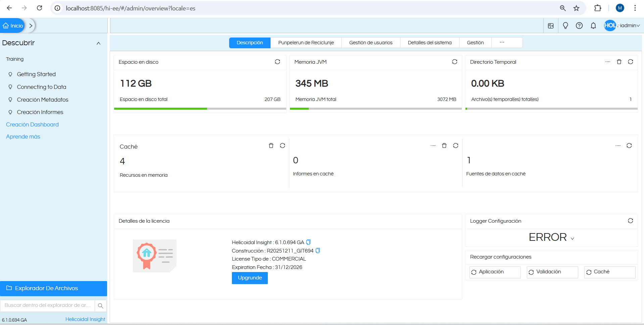Viewport: 644px width, 325px height.
Task: Collapse the Descubrir section
Action: click(x=98, y=43)
